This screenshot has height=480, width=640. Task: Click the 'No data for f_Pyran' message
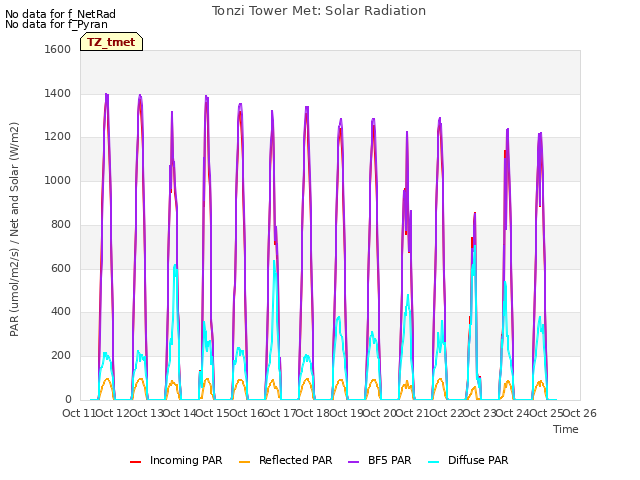(x=56, y=24)
